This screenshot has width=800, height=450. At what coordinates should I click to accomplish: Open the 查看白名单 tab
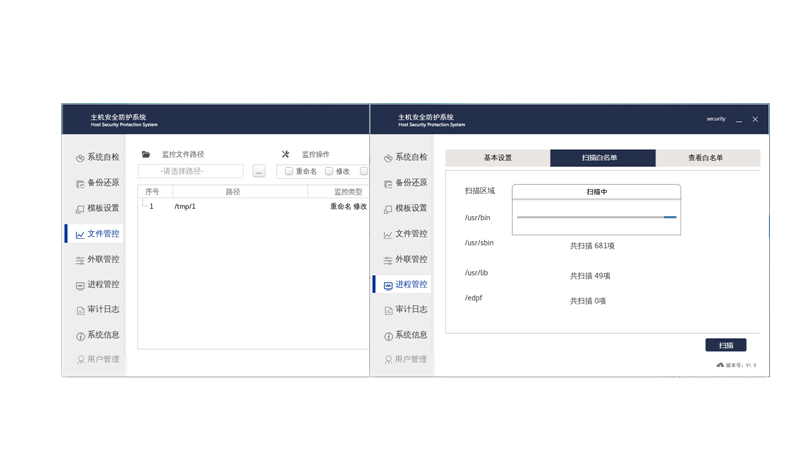point(706,158)
